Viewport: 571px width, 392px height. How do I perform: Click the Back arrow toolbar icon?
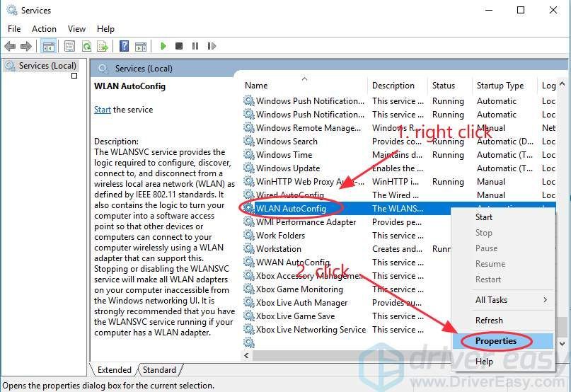tap(10, 46)
